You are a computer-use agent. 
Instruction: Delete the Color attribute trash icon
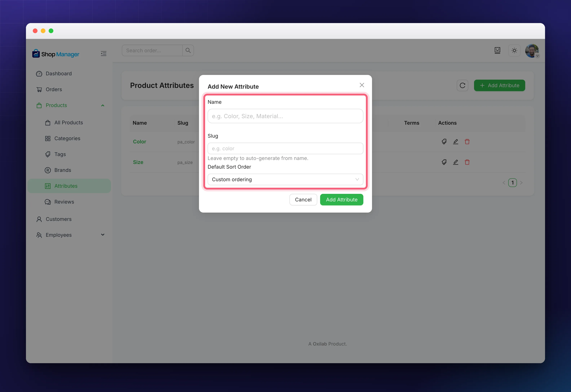click(x=467, y=141)
